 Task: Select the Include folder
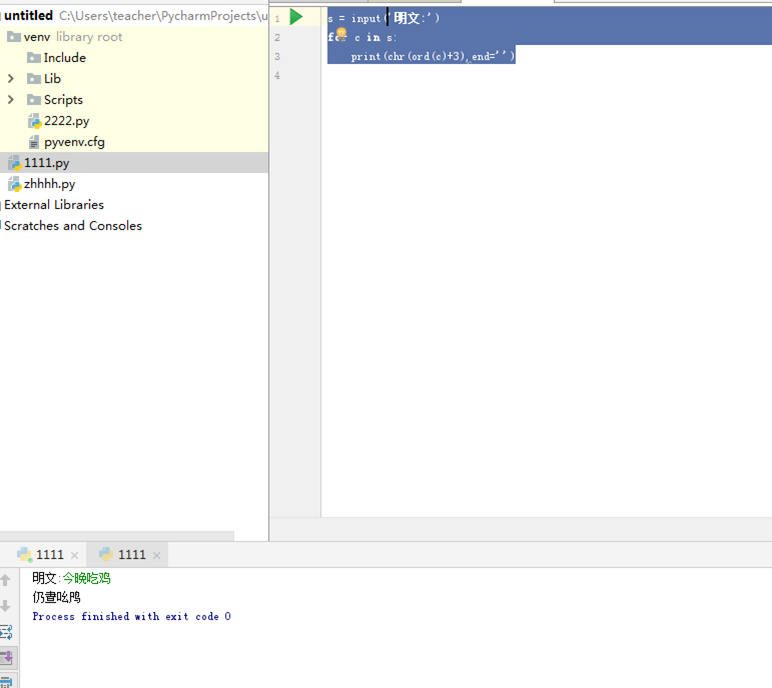pyautogui.click(x=56, y=58)
